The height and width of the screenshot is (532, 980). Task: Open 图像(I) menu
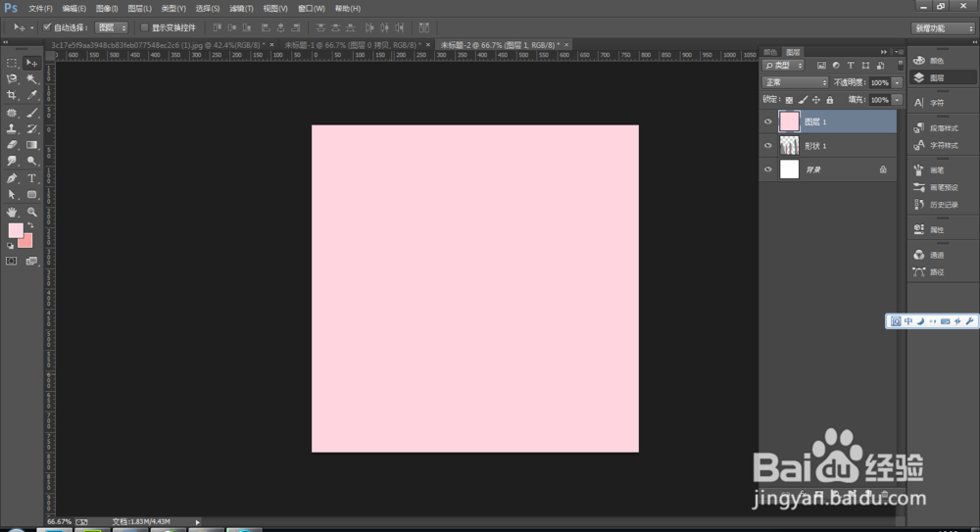(107, 9)
